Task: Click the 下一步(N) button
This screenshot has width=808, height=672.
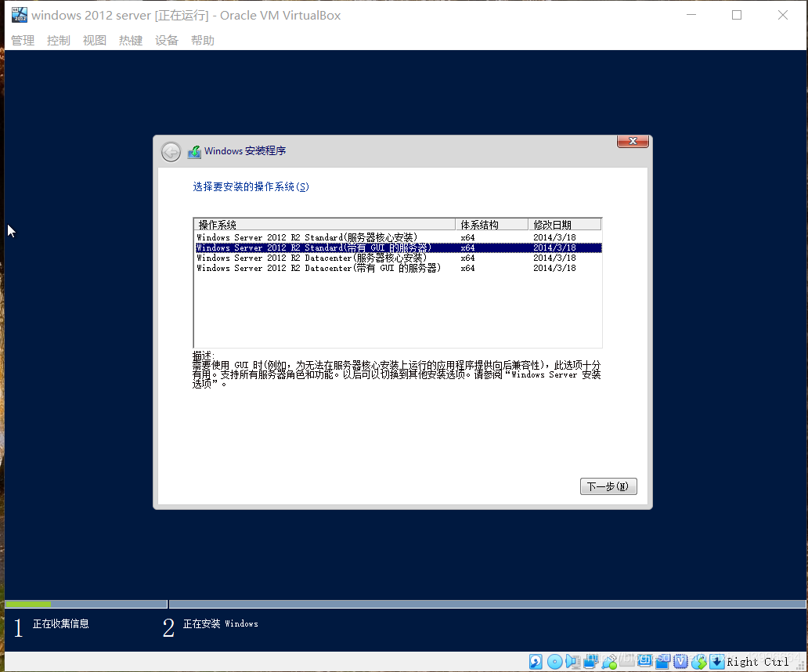Action: click(x=608, y=486)
